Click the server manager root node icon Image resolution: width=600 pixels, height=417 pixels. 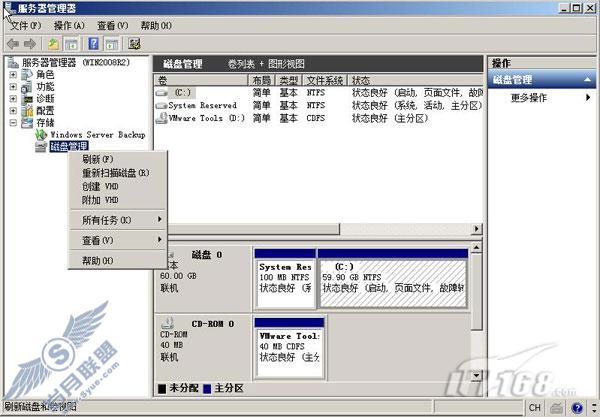tap(13, 62)
